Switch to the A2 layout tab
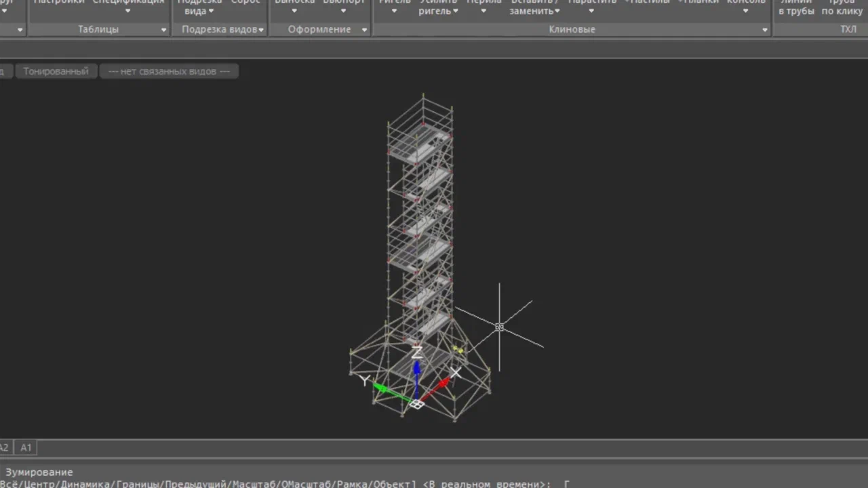The height and width of the screenshot is (488, 868). pos(5,447)
